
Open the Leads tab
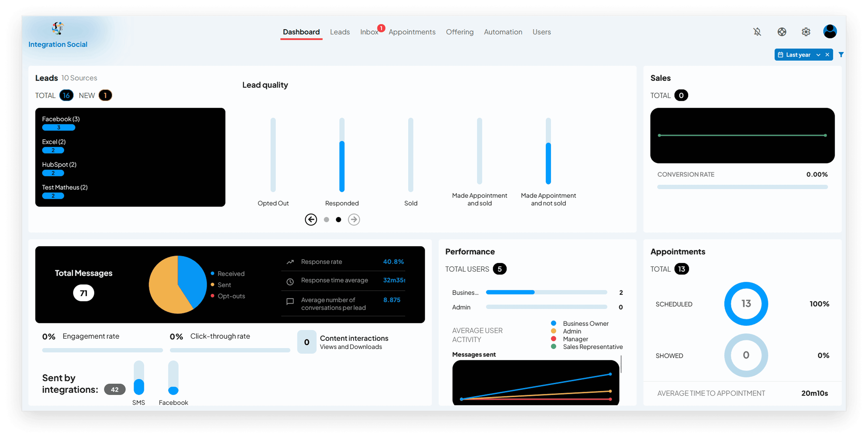tap(340, 32)
